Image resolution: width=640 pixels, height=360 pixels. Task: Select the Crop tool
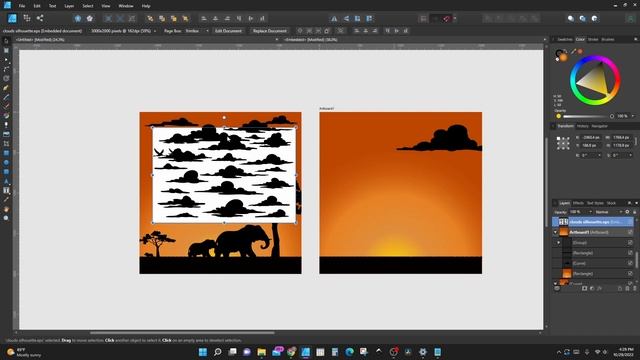[6, 144]
